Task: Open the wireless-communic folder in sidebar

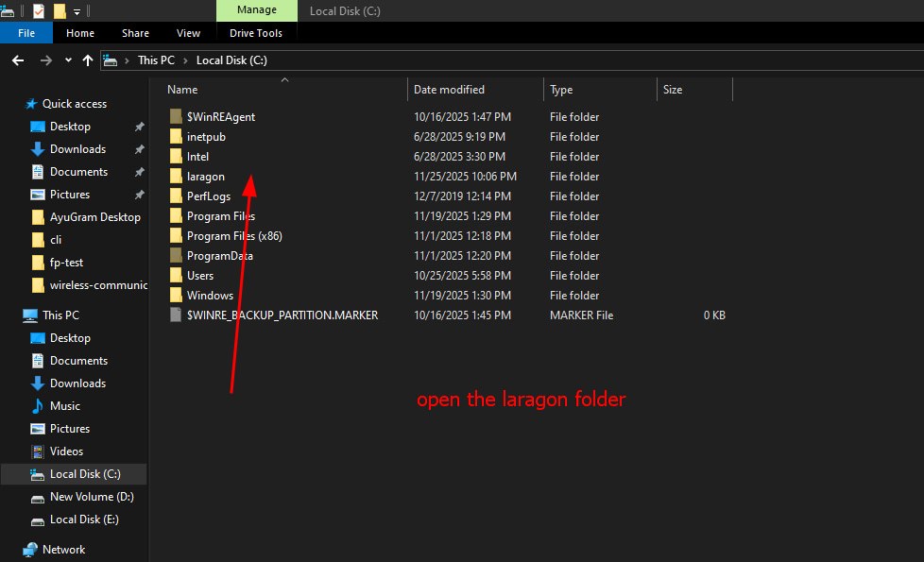Action: click(x=98, y=285)
